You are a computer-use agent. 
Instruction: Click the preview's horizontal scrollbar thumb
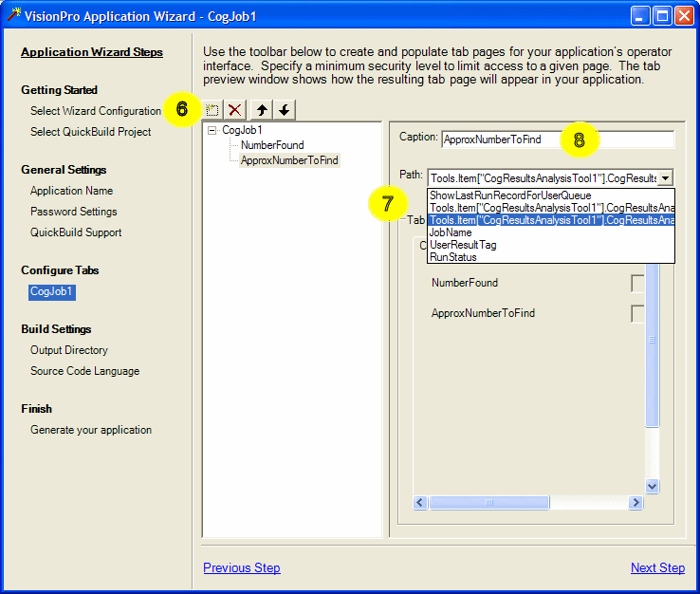click(488, 504)
